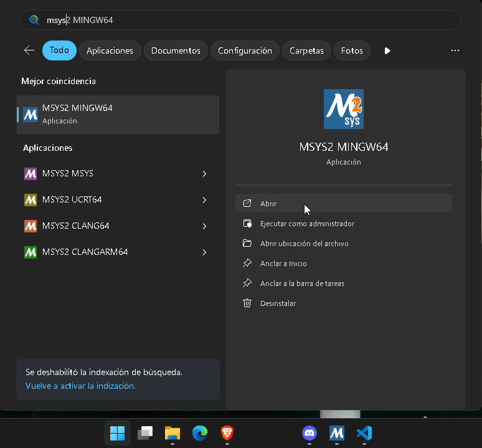Click Vuelve a activar la indización link
Screen dimensions: 482x448
pyautogui.click(x=80, y=386)
